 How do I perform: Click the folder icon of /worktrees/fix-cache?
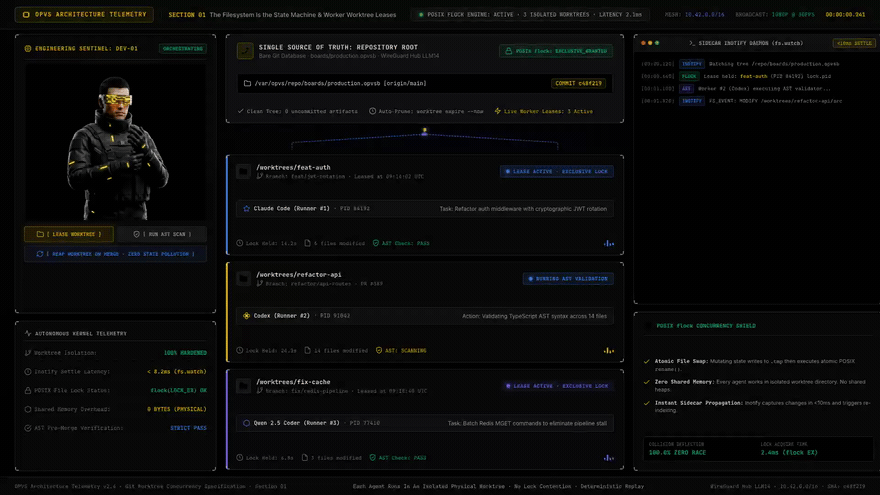[x=244, y=386]
